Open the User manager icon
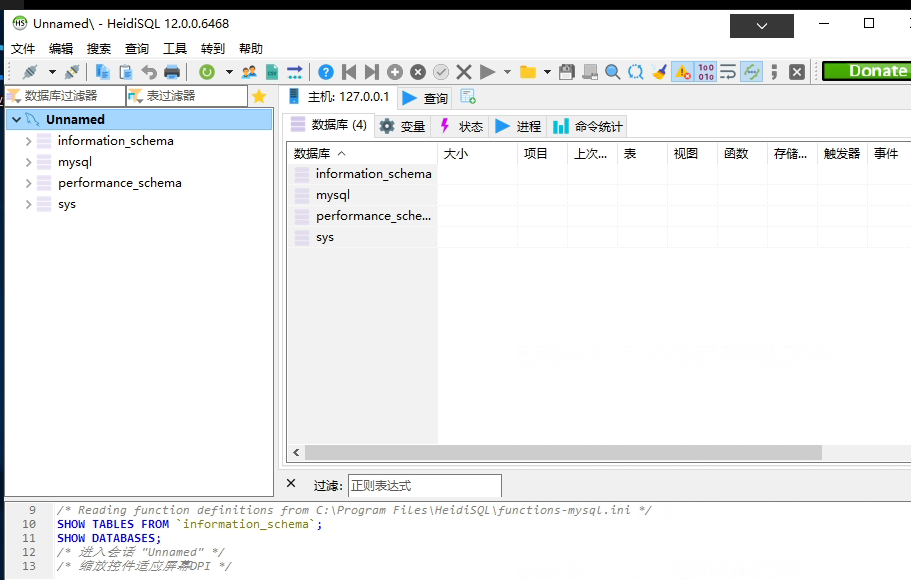 click(249, 72)
